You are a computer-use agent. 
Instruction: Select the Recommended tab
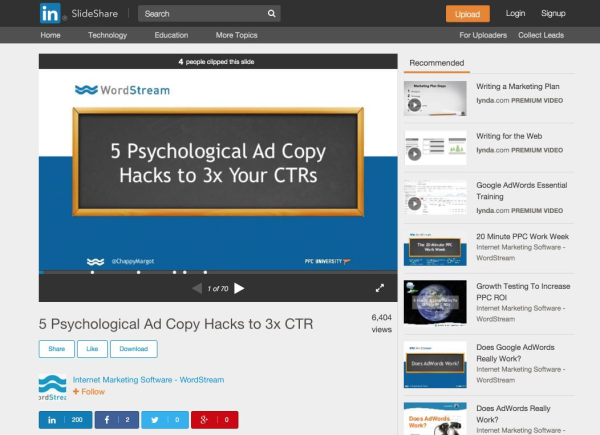[437, 63]
